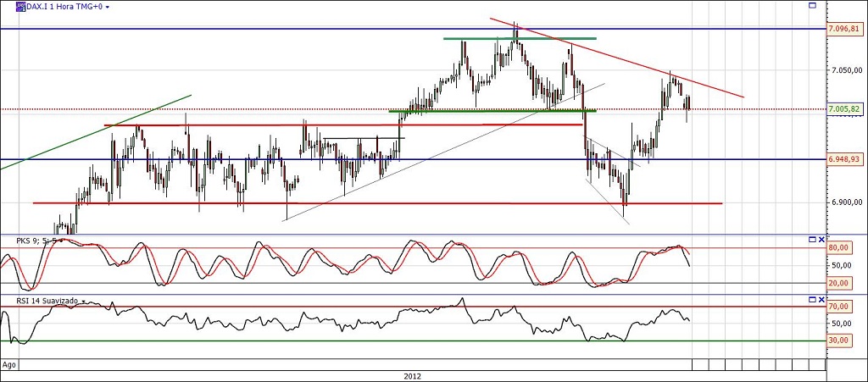Click the PKS 9; 5; 5 indicator title
This screenshot has width=868, height=382.
[x=36, y=241]
